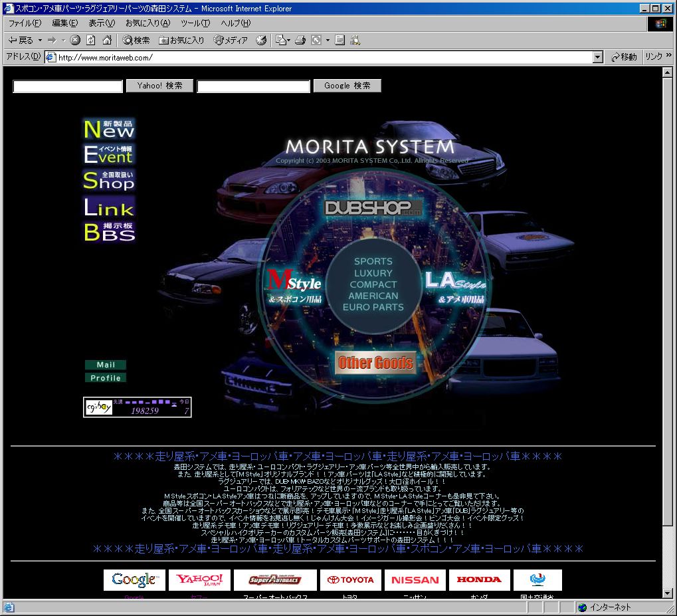Click the Mail toolbar icon

(280, 40)
